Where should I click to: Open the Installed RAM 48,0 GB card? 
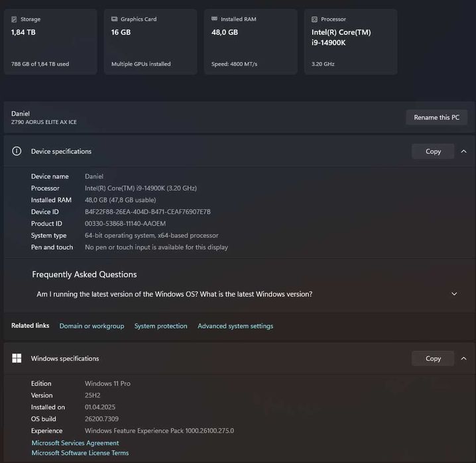tap(251, 42)
